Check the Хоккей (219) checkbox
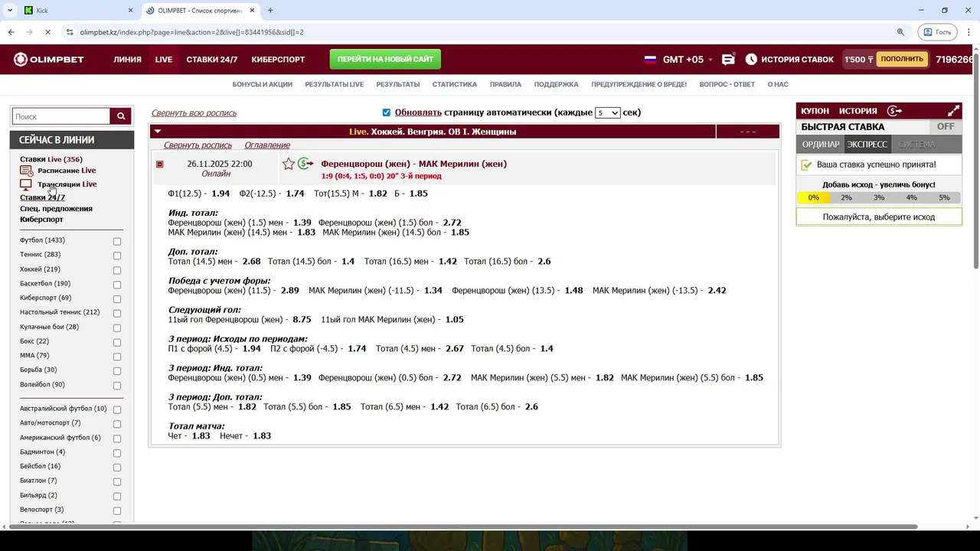 coord(117,270)
